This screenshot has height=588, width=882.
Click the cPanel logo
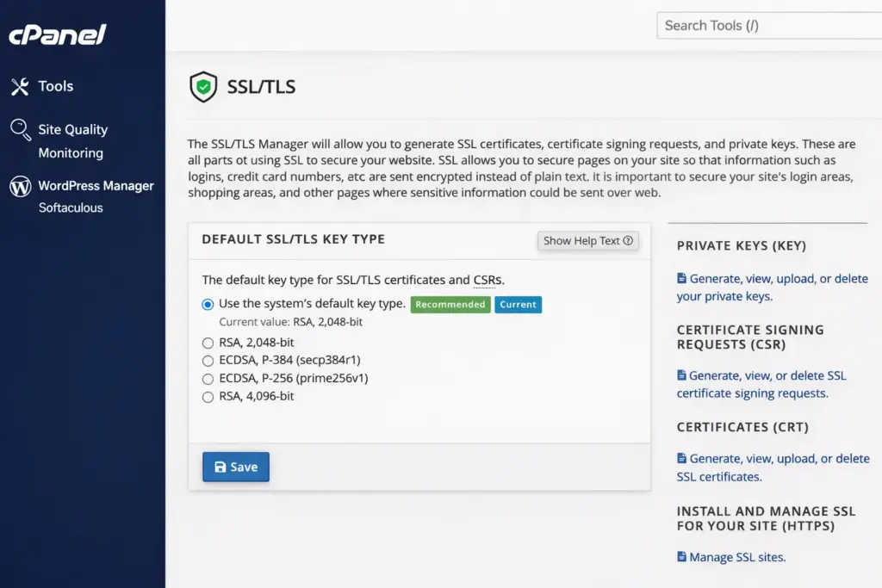click(x=58, y=35)
